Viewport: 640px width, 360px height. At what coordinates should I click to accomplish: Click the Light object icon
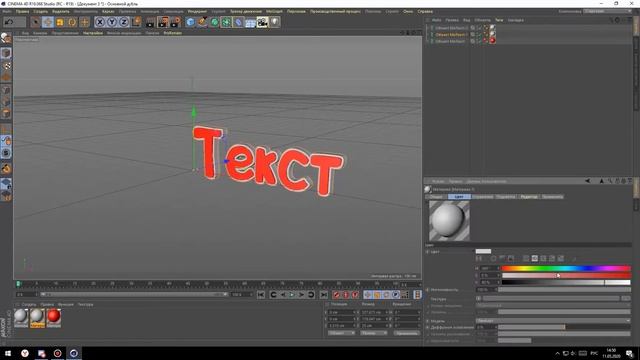275,22
